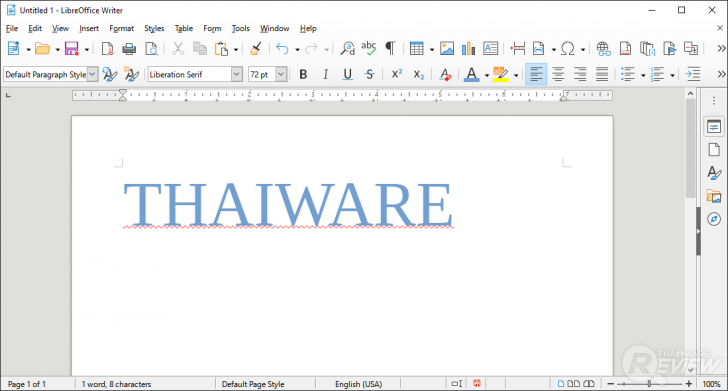The image size is (728, 391).
Task: Toggle Underline formatting
Action: coord(347,74)
